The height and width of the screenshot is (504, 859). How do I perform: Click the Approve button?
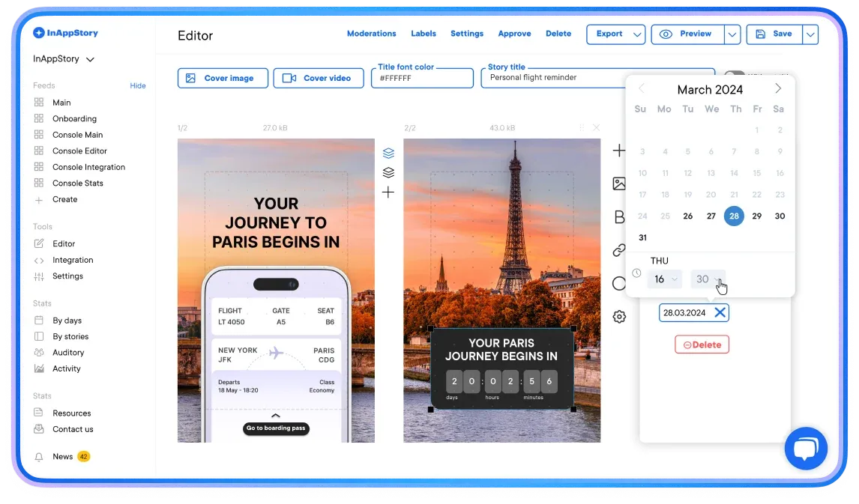(514, 34)
